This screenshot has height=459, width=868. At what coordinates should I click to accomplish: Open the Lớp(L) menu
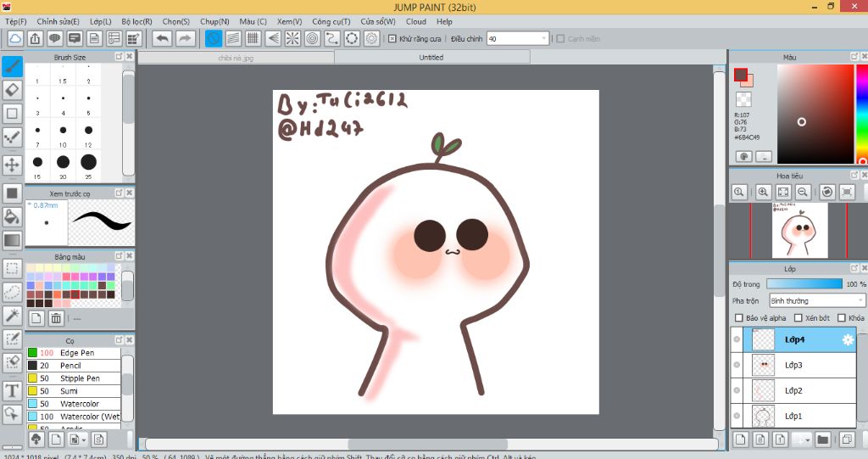(101, 21)
